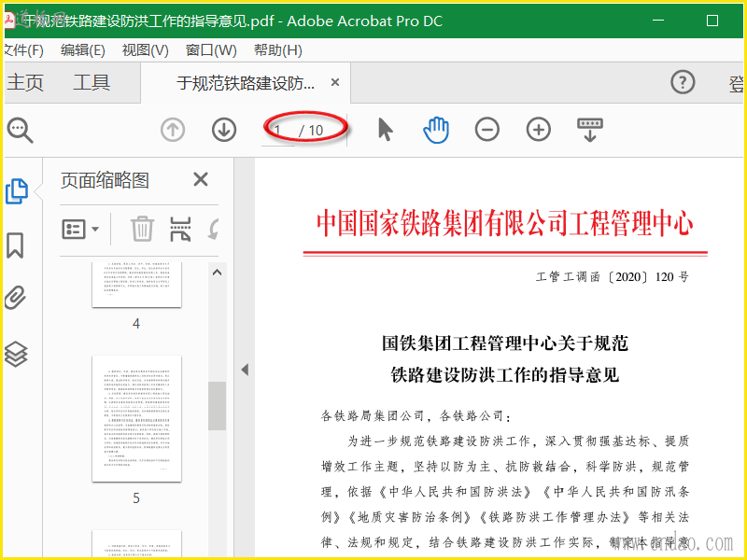Open the Help question mark icon

[683, 82]
